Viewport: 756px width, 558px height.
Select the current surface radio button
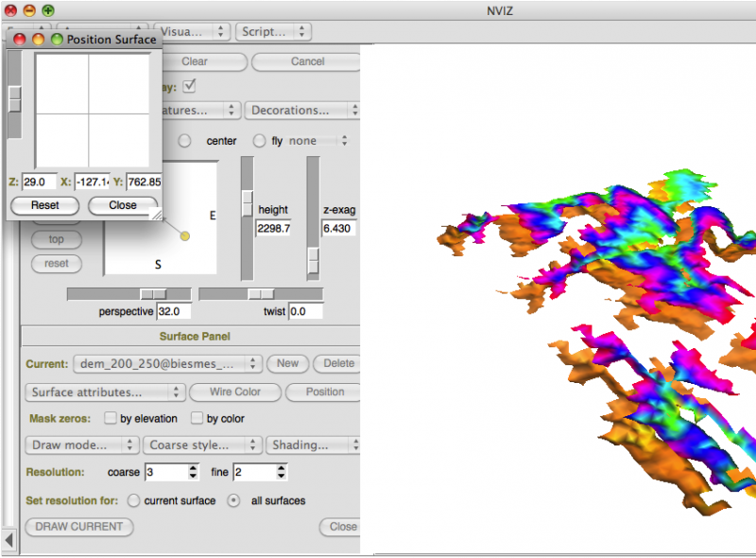click(x=134, y=500)
